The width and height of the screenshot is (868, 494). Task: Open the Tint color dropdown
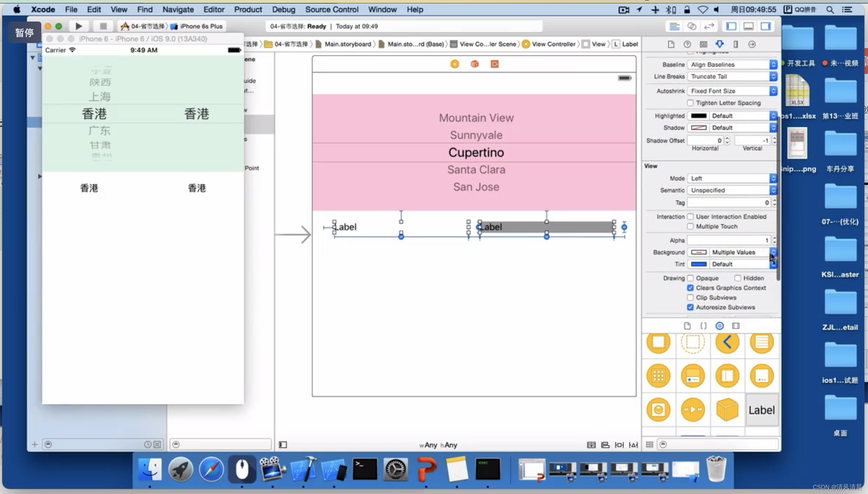(743, 264)
